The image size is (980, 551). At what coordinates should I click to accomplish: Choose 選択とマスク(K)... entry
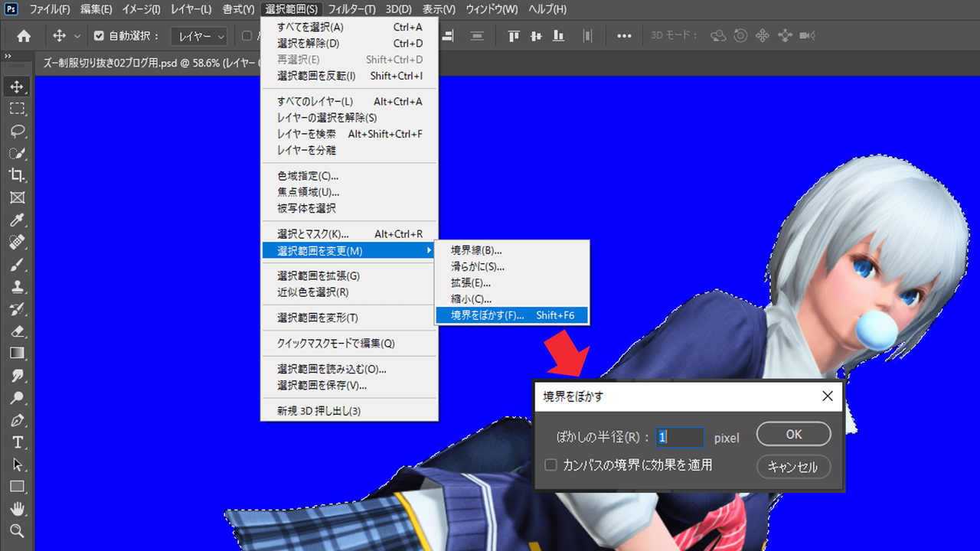349,233
